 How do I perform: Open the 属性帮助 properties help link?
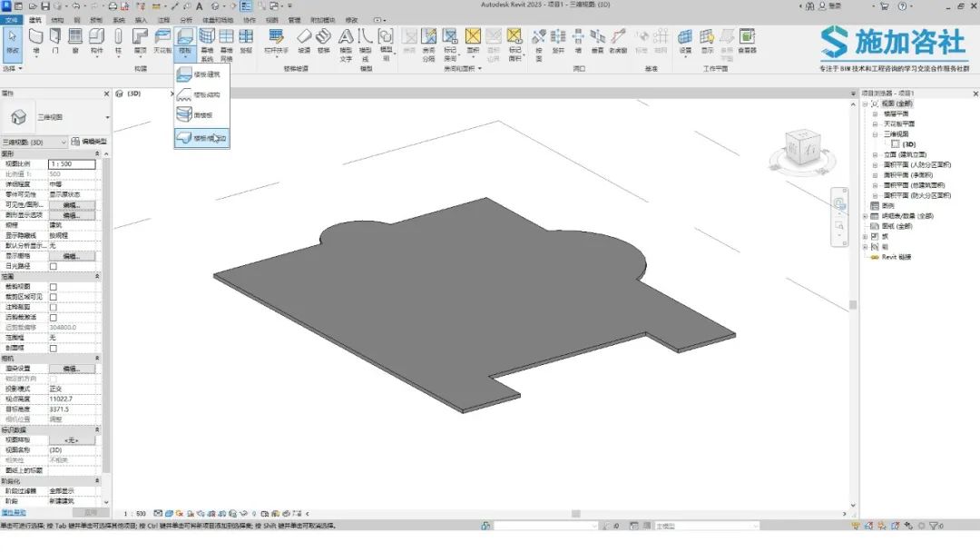14,513
